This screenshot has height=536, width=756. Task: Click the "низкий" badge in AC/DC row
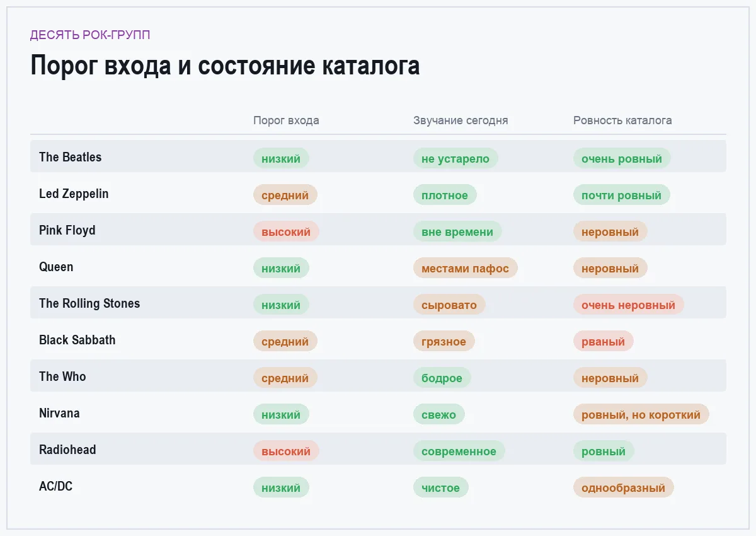click(x=281, y=487)
